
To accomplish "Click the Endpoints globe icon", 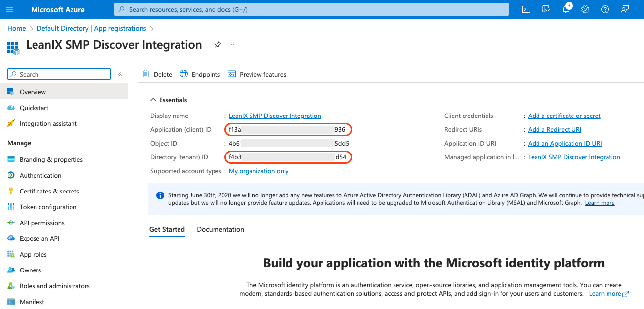I will pyautogui.click(x=184, y=74).
